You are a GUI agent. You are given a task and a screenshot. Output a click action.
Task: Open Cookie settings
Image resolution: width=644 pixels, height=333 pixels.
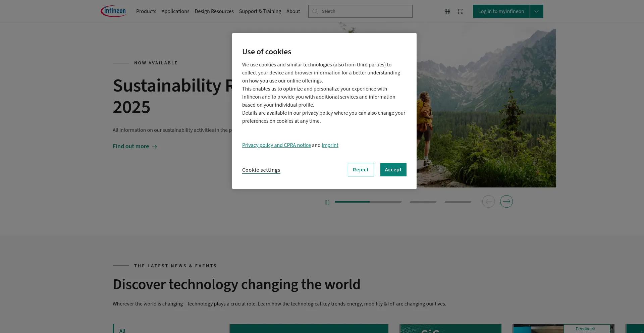pos(261,170)
